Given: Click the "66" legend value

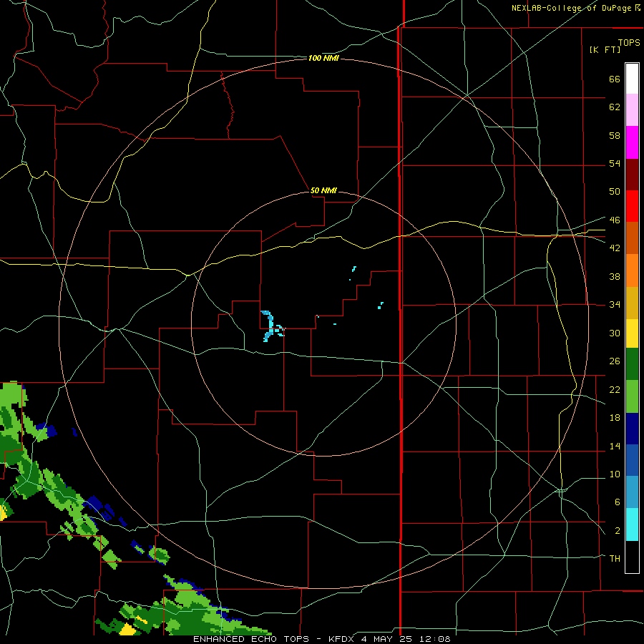Looking at the screenshot, I should [x=615, y=79].
